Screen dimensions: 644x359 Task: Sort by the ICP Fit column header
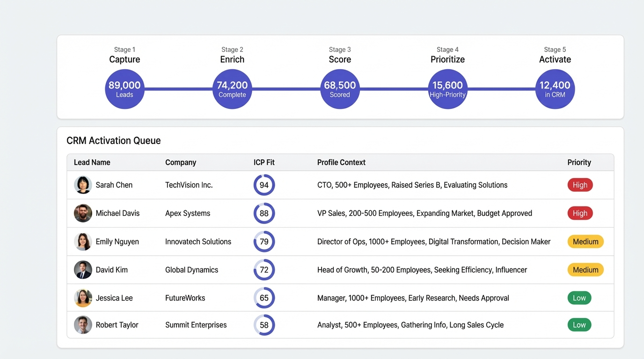(264, 162)
